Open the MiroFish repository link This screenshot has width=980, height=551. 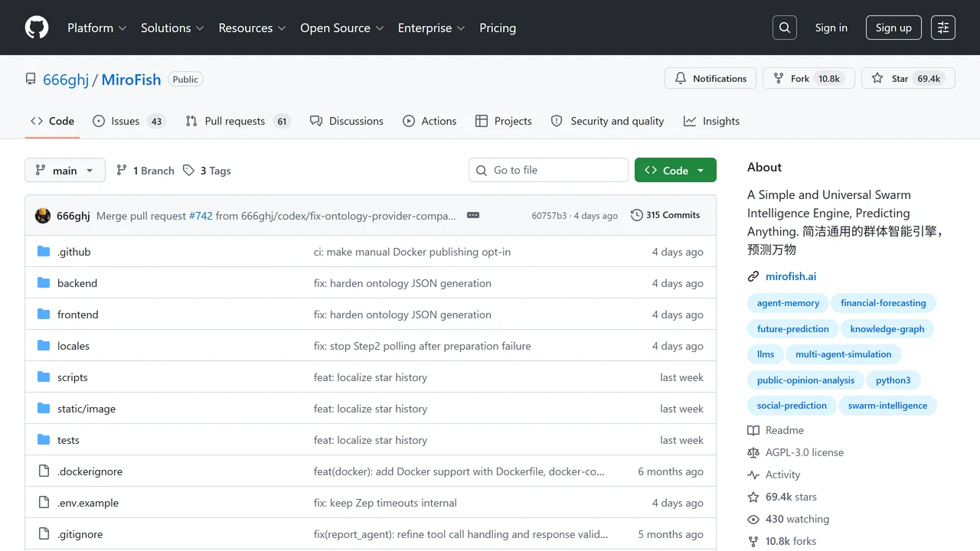(x=131, y=80)
